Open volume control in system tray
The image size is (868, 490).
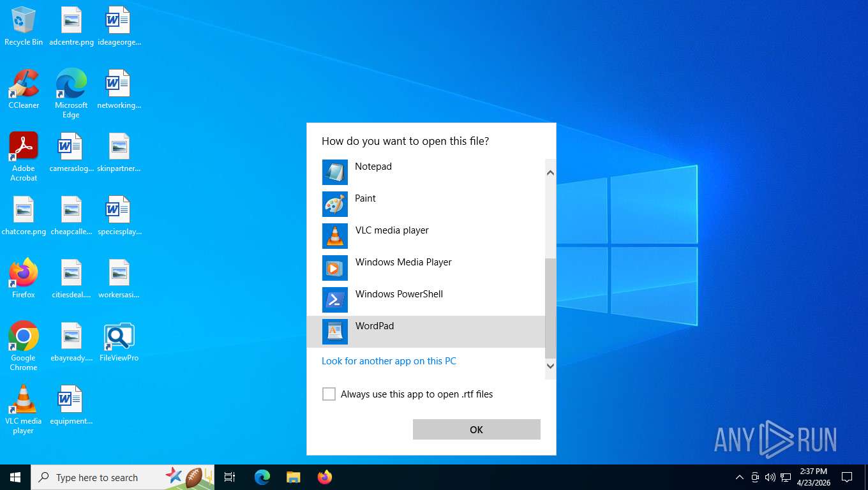tap(770, 477)
